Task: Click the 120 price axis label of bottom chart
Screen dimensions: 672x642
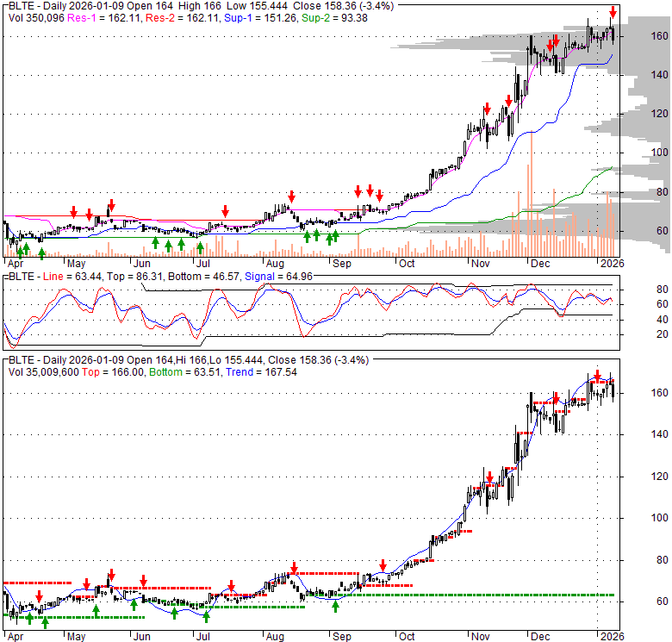Action: click(659, 477)
